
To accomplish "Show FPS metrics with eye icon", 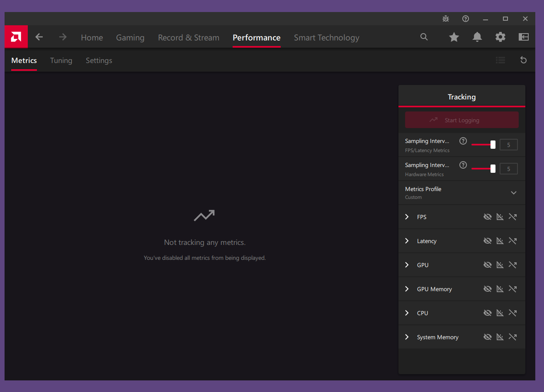I will [488, 217].
